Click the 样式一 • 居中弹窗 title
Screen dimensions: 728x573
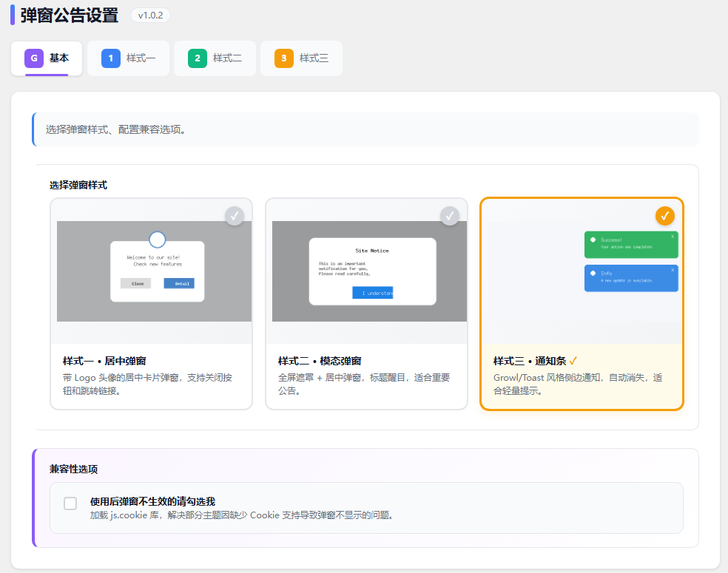pyautogui.click(x=104, y=361)
